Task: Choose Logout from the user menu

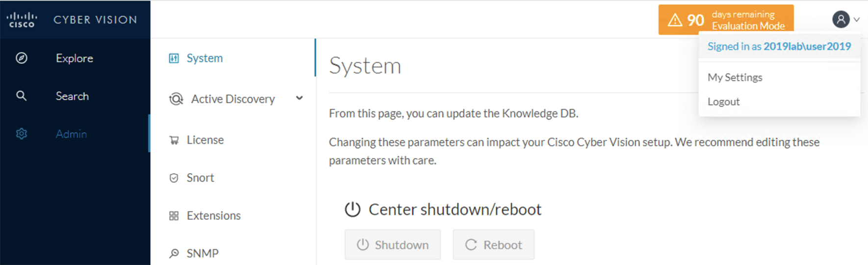Action: pyautogui.click(x=723, y=102)
